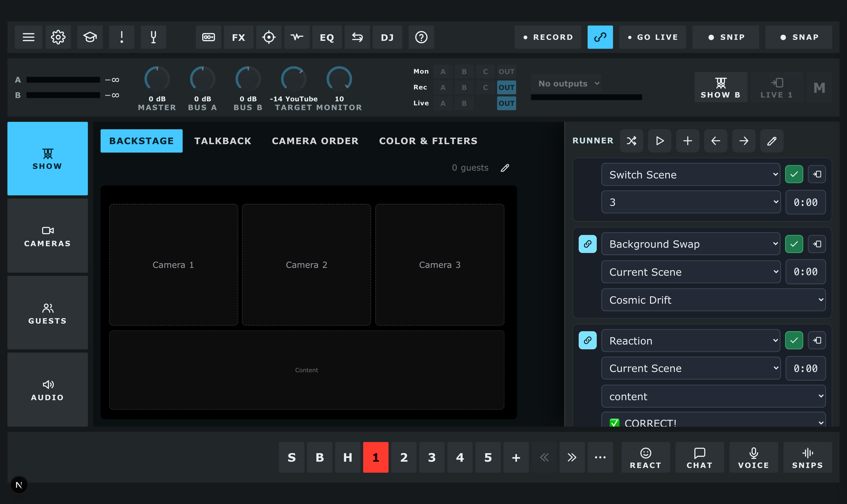Viewport: 847px width, 504px height.
Task: Open help question mark icon
Action: [421, 37]
